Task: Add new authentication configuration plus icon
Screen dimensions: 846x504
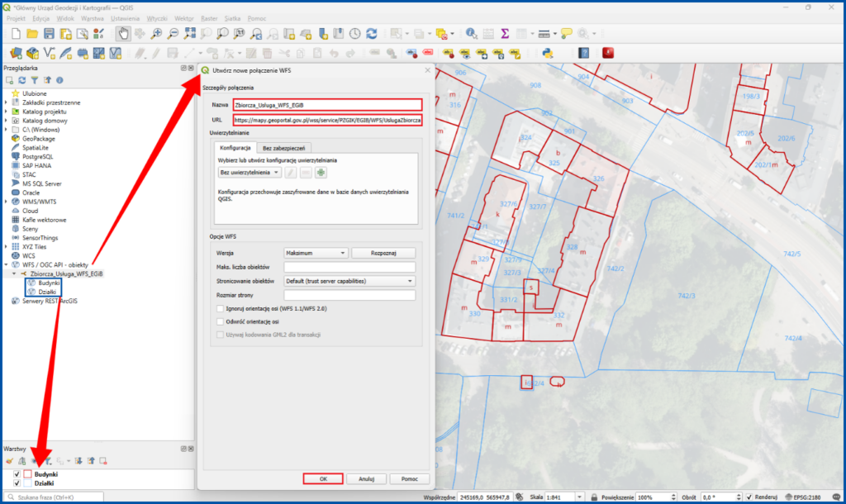Action: [x=321, y=173]
